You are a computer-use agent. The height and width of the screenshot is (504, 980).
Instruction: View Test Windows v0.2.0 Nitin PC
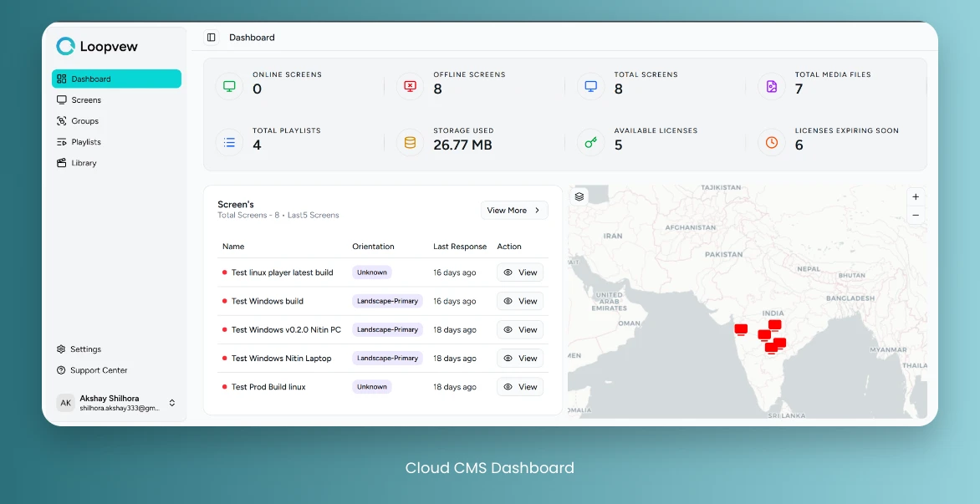[x=520, y=330]
